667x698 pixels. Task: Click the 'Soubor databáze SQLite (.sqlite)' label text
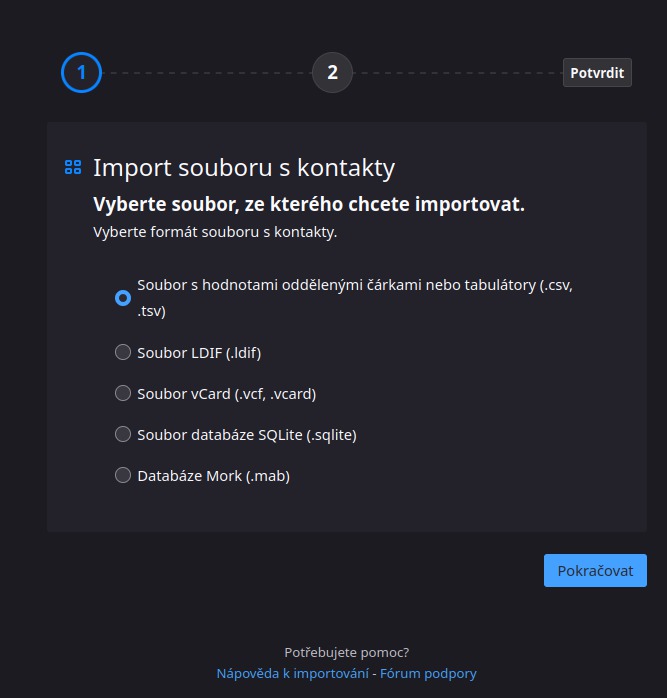(x=247, y=435)
